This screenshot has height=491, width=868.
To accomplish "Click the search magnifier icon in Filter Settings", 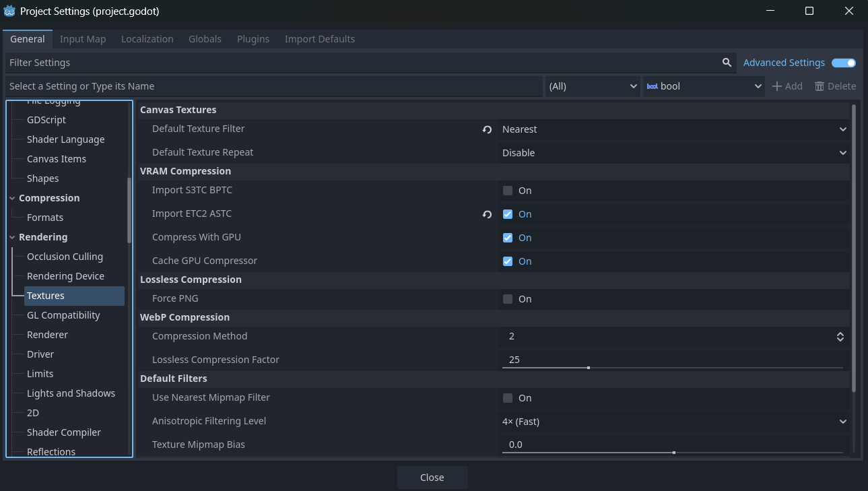I will 727,63.
